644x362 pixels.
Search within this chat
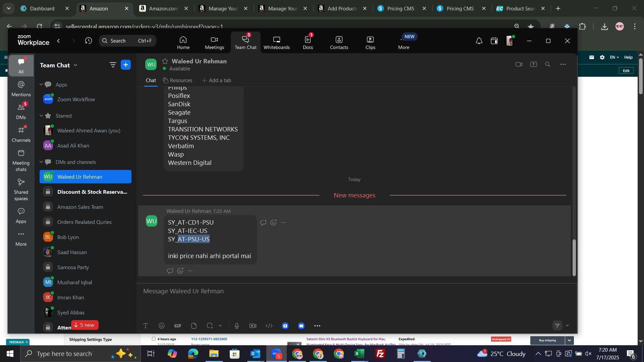548,64
